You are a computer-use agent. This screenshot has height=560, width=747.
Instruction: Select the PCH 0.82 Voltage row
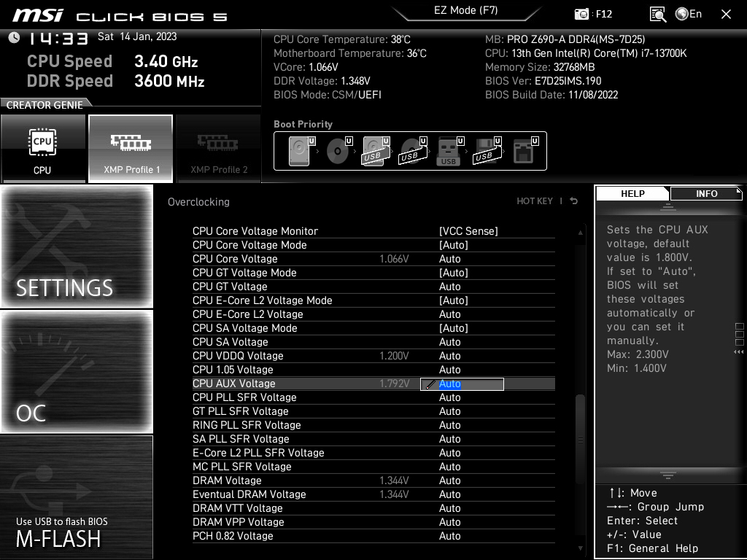click(373, 536)
